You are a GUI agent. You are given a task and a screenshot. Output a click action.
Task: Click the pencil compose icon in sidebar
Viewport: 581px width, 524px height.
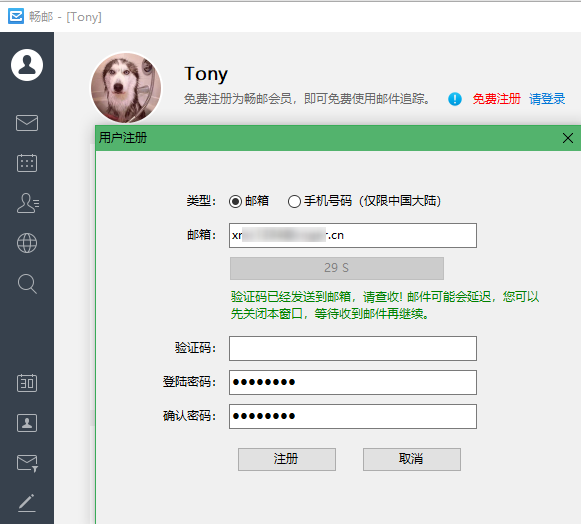[27, 503]
